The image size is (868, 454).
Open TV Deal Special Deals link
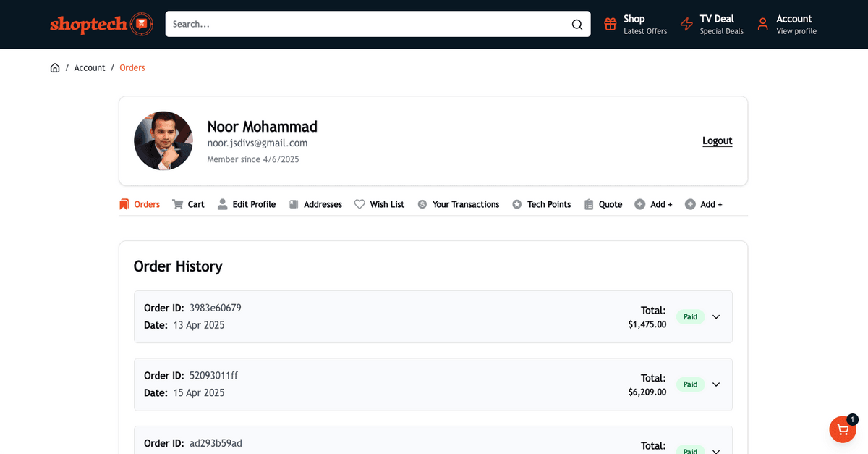coord(712,24)
